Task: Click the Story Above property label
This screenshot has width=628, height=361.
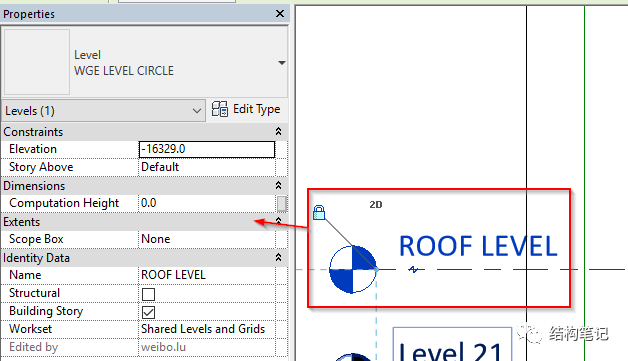Action: (x=41, y=167)
